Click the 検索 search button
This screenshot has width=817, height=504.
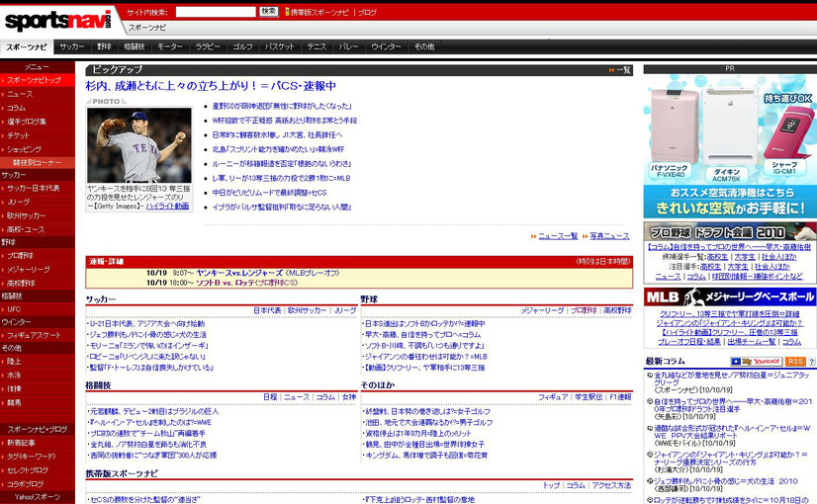(269, 12)
